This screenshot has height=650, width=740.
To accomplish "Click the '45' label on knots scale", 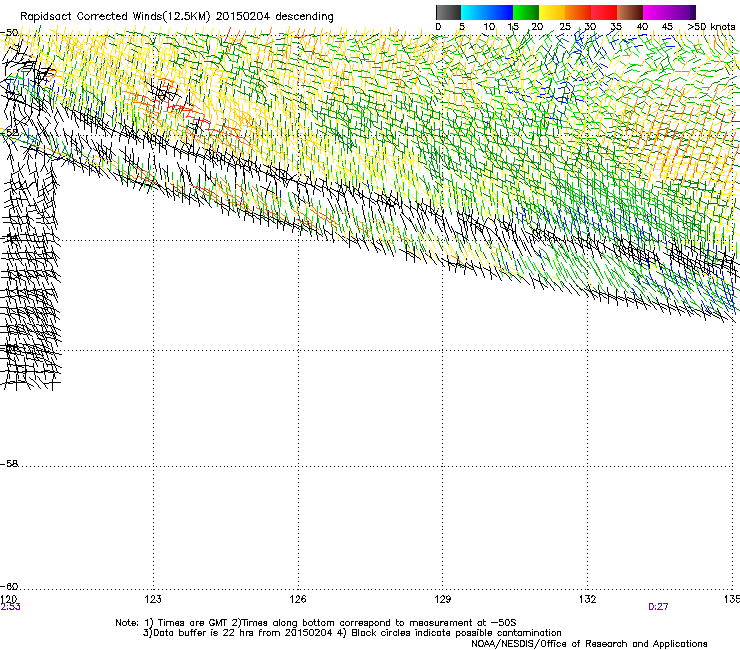I will [x=667, y=27].
